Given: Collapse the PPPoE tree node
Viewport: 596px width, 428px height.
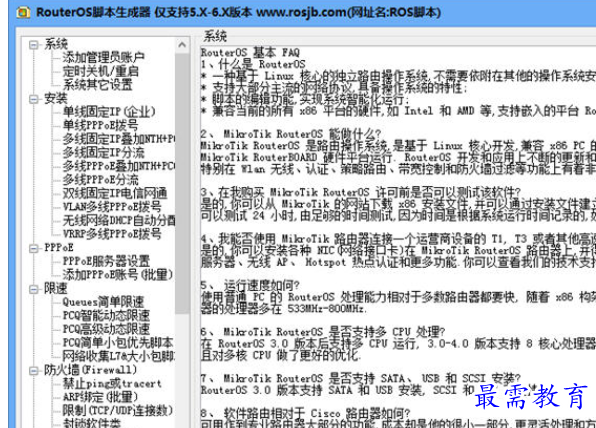Looking at the screenshot, I should pos(33,249).
